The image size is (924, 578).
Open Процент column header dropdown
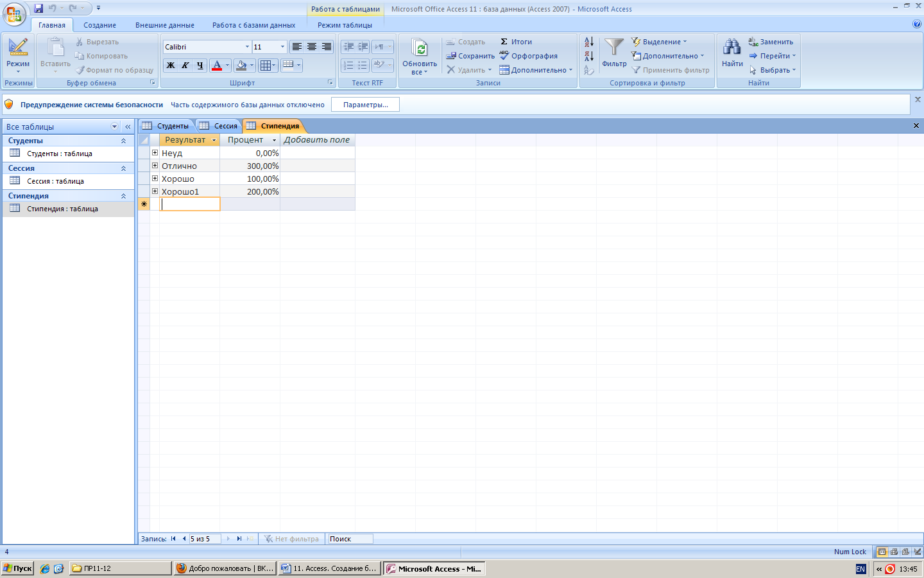point(274,140)
